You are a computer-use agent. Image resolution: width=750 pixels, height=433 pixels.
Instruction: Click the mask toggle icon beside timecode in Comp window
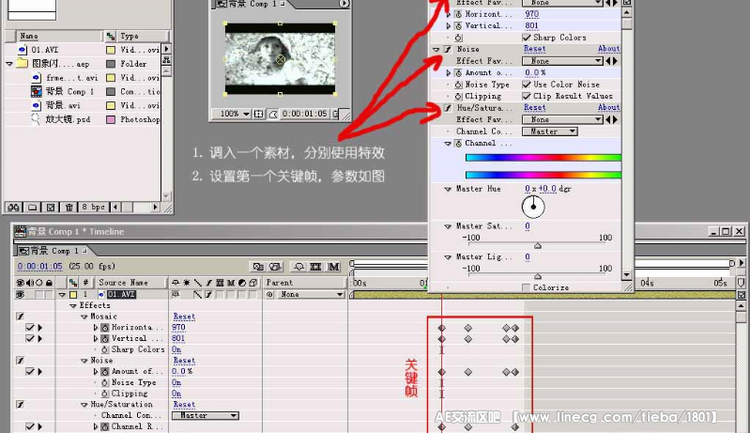coord(273,114)
